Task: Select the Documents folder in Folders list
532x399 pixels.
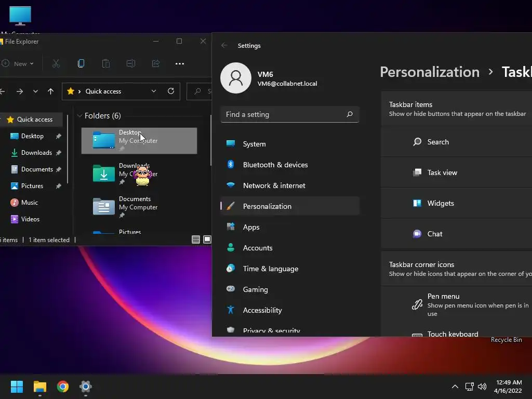Action: (139, 207)
